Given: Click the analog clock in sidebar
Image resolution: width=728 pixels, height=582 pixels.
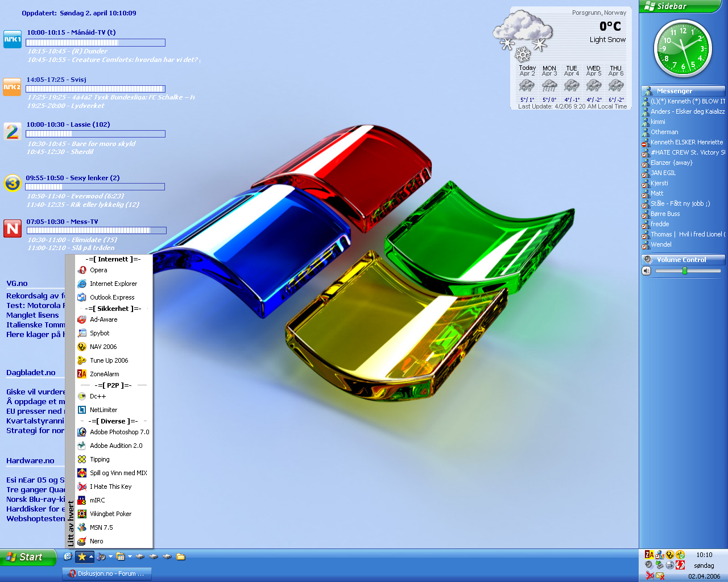Looking at the screenshot, I should coord(682,49).
